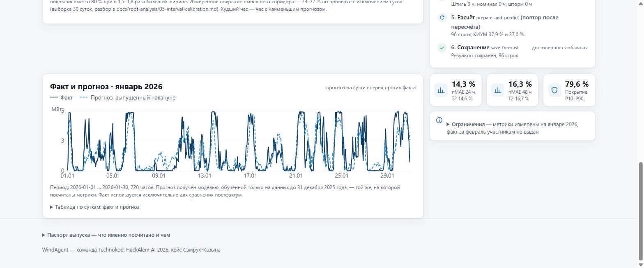Viewport: 644px width, 268px height.
Task: Click the 16,3 % metric value
Action: 520,84
